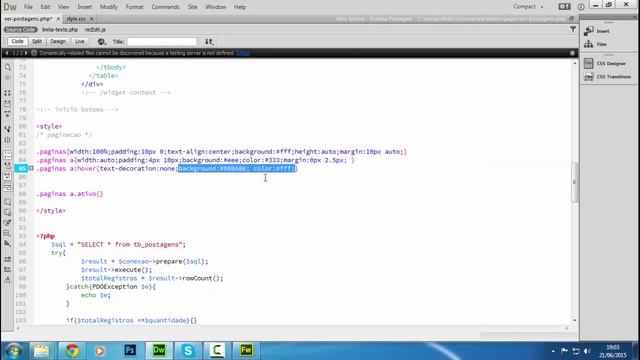The image size is (640, 360).
Task: Open the Edit menu
Action: [x=45, y=7]
